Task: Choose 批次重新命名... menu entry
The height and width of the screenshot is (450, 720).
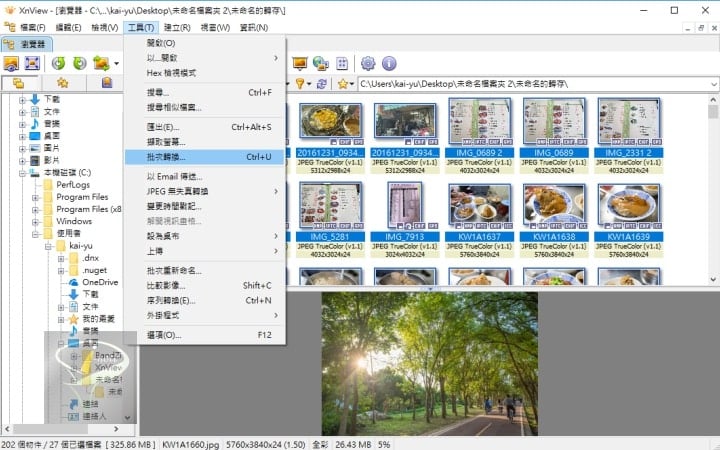Action: [x=205, y=270]
